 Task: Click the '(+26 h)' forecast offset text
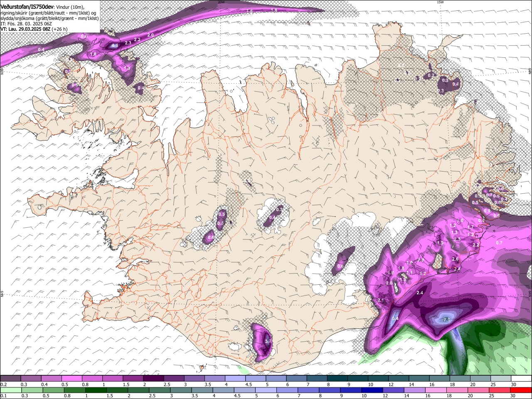pyautogui.click(x=60, y=29)
